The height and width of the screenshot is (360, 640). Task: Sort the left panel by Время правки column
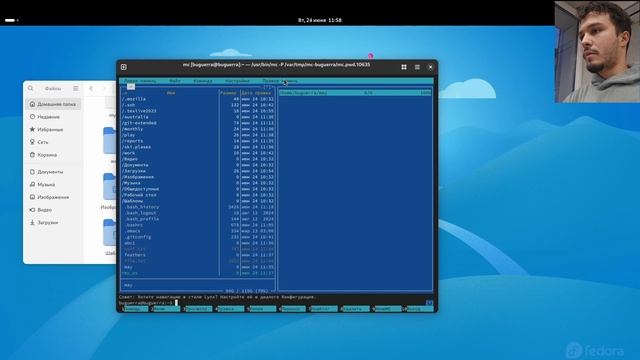(x=256, y=93)
